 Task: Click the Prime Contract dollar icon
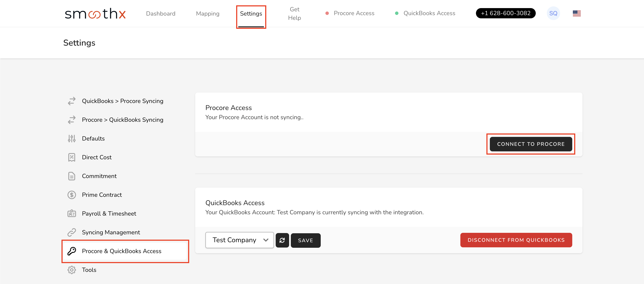coord(72,195)
